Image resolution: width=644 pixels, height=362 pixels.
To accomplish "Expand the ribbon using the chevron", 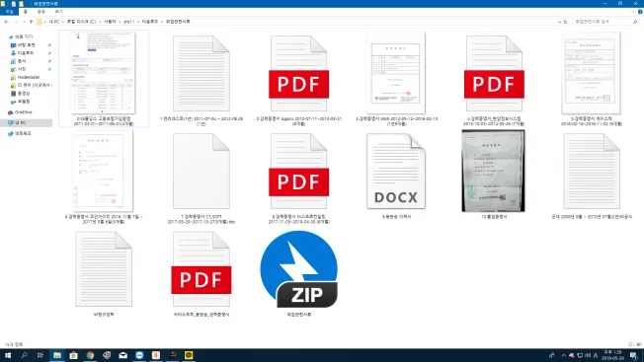I will coord(632,12).
